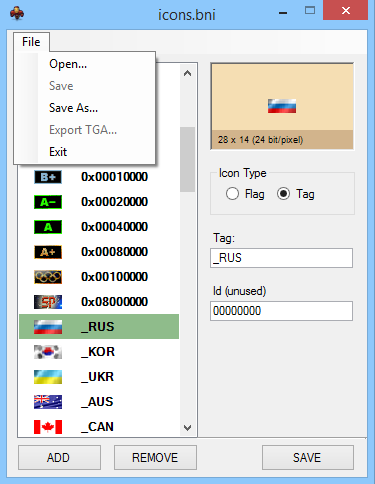Image resolution: width=375 pixels, height=484 pixels.
Task: Select the 0x00040000 list entry
Action: coord(99,227)
